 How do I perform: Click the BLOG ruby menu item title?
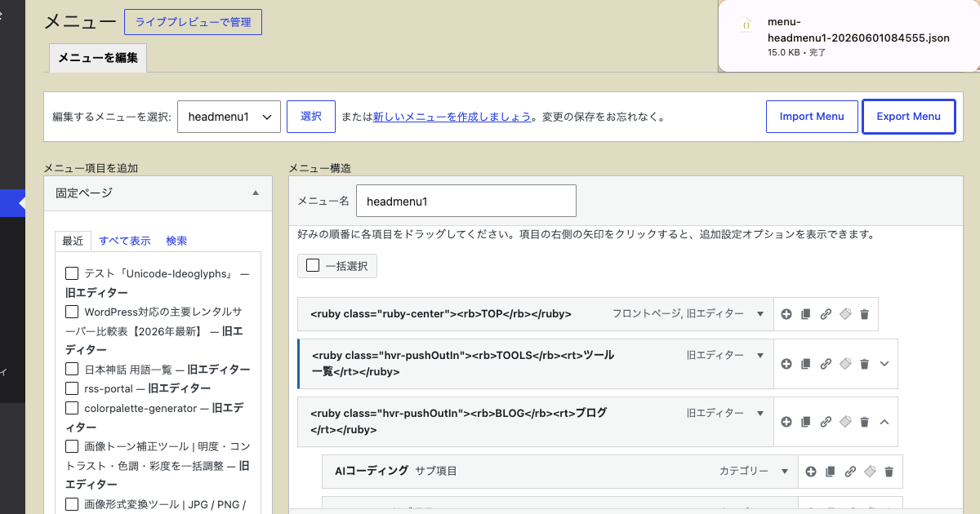click(x=459, y=422)
